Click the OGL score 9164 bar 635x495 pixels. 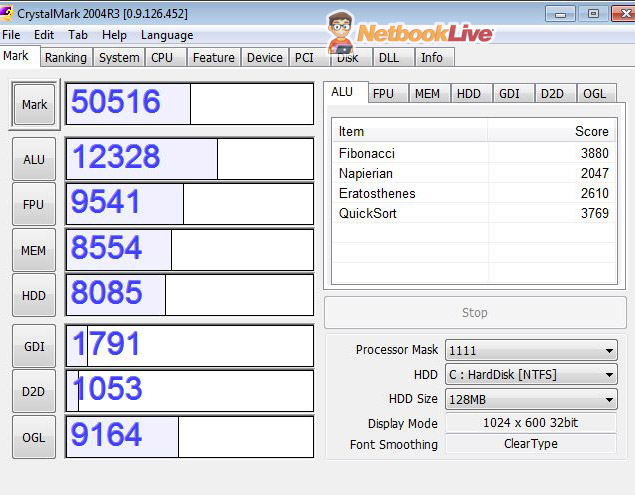pyautogui.click(x=190, y=437)
